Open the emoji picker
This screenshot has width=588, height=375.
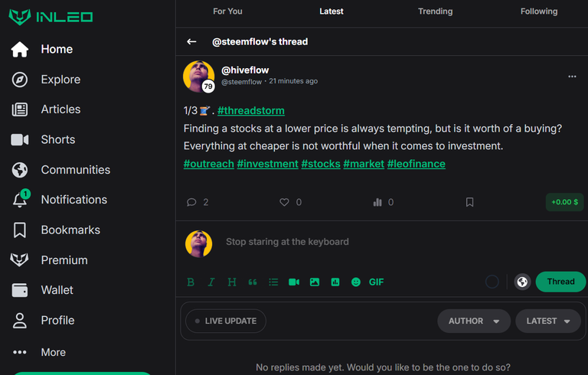pyautogui.click(x=356, y=282)
